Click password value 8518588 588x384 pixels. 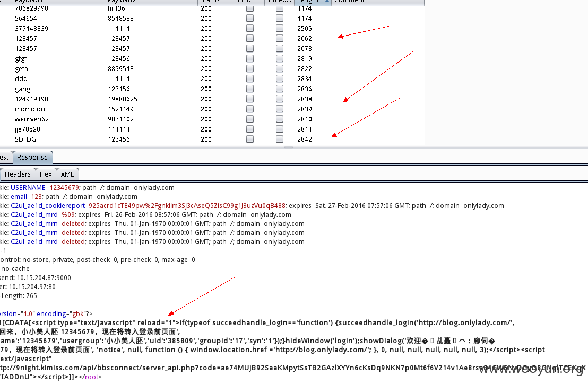(120, 19)
